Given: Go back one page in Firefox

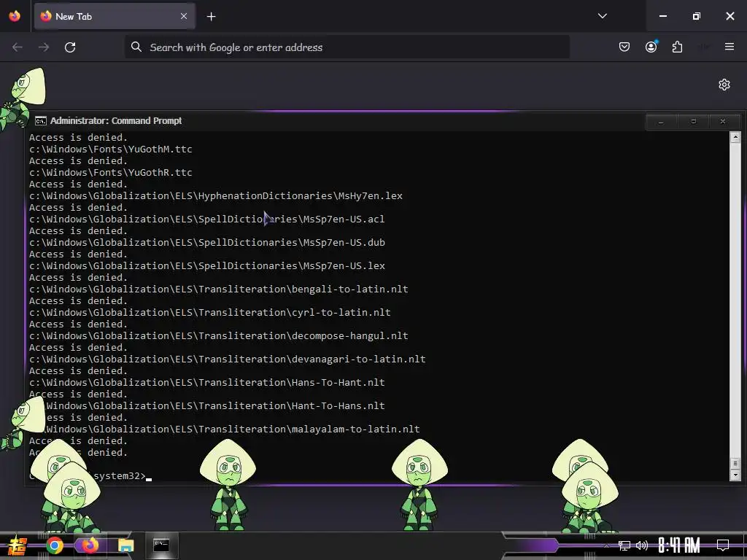Looking at the screenshot, I should (x=18, y=47).
